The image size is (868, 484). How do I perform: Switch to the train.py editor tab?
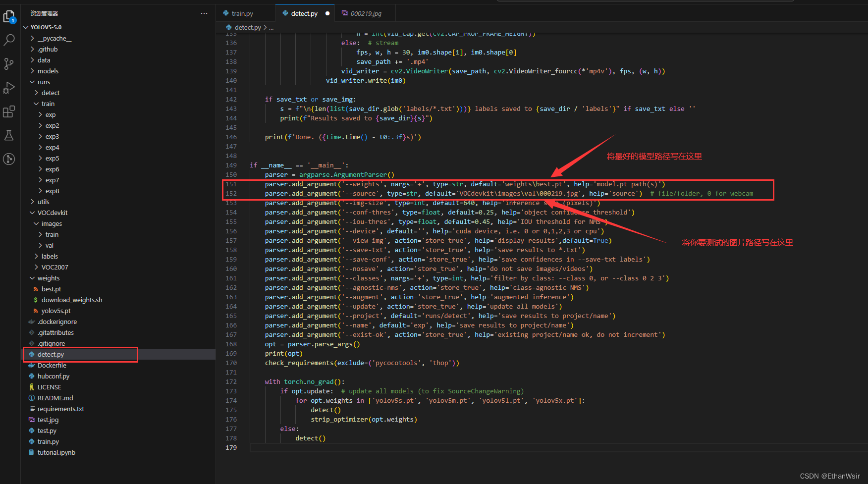245,13
